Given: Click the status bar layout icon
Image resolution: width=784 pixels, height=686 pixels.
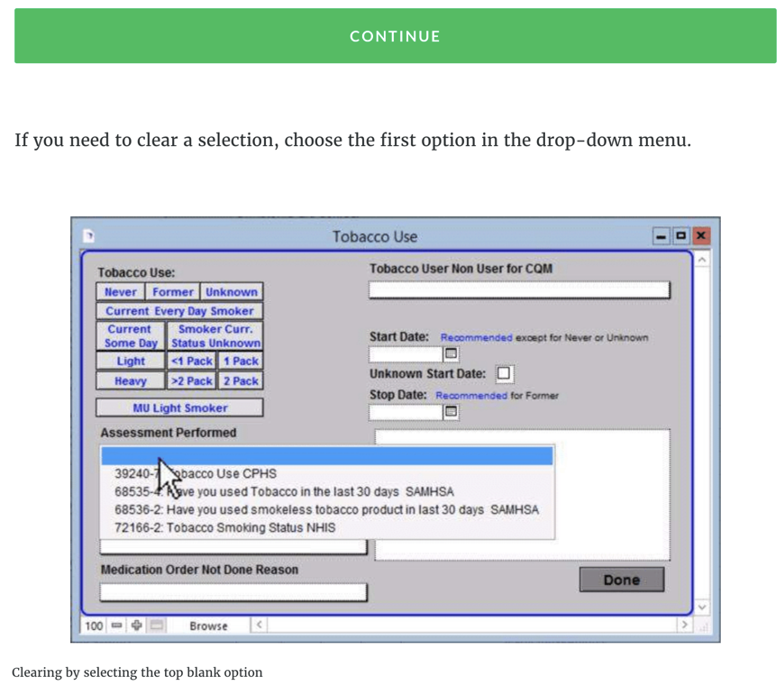Looking at the screenshot, I should click(156, 626).
